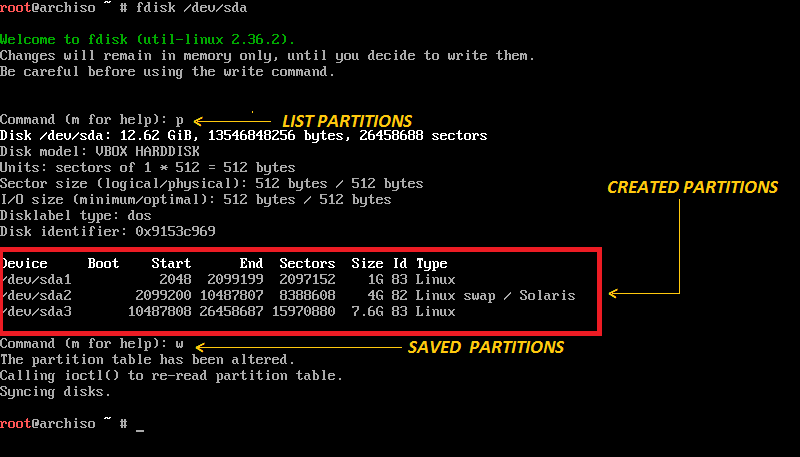Screen dimensions: 800x457
Task: Click the 'Syncing disks.' line
Action: [56, 392]
